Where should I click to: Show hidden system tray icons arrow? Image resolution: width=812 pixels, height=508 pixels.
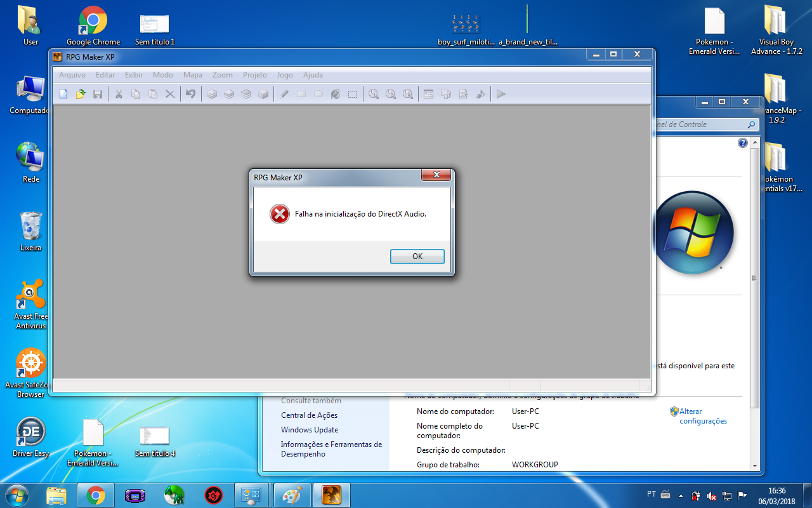pyautogui.click(x=681, y=495)
